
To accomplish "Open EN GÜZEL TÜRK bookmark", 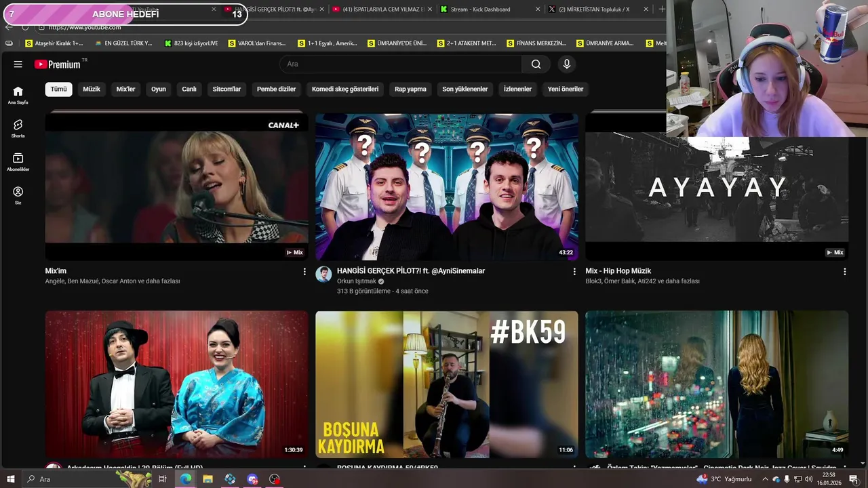I will 123,43.
